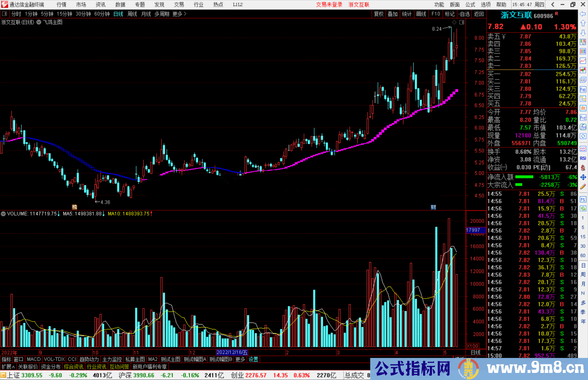
Task: Select the pencil drawing tool icon
Action: (x=583, y=187)
